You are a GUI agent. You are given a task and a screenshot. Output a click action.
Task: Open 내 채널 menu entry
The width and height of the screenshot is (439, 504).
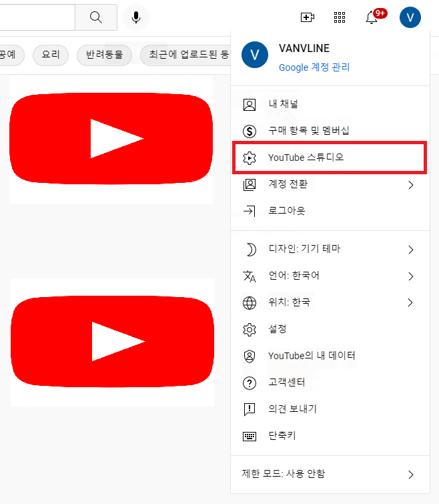pyautogui.click(x=330, y=104)
